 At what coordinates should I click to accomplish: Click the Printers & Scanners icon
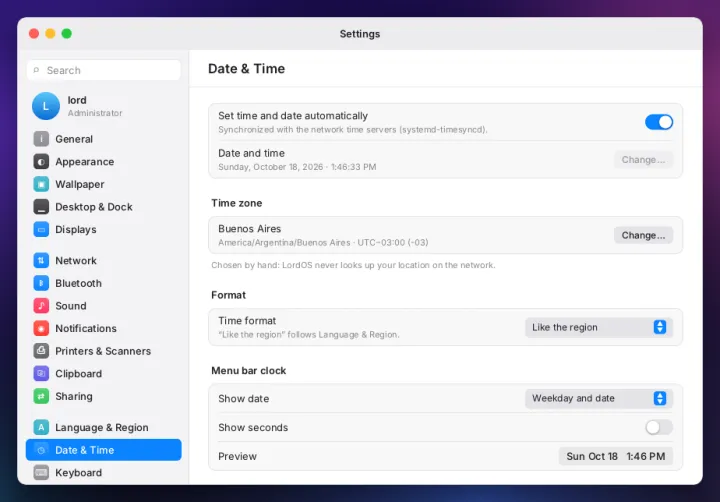point(41,350)
